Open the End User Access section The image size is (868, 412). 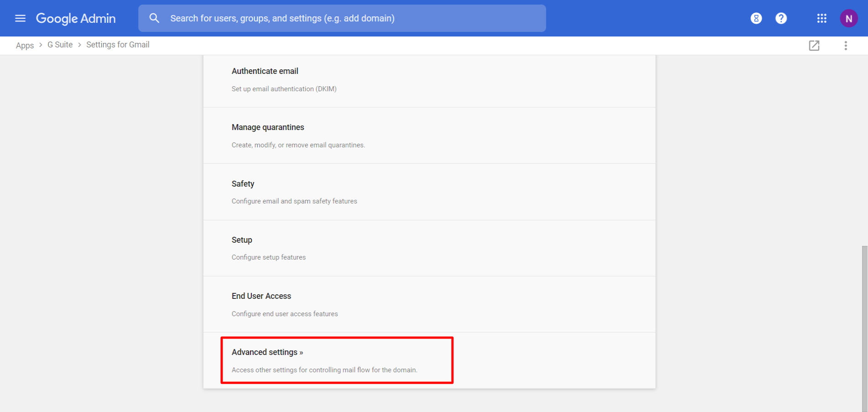(261, 296)
